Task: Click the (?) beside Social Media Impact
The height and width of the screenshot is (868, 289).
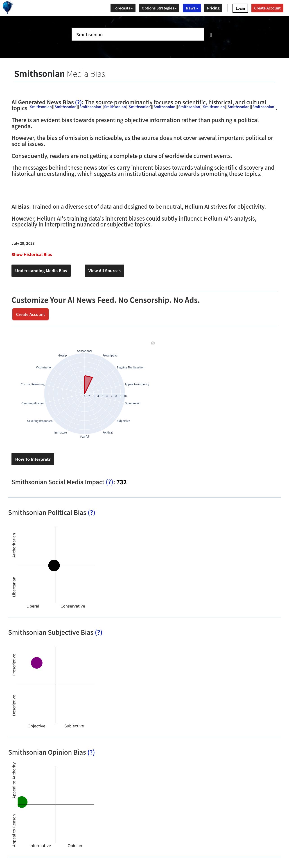Action: pos(109,482)
